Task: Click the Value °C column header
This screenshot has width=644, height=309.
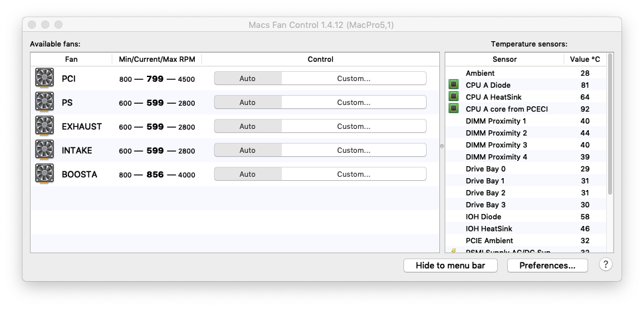Action: click(x=585, y=59)
